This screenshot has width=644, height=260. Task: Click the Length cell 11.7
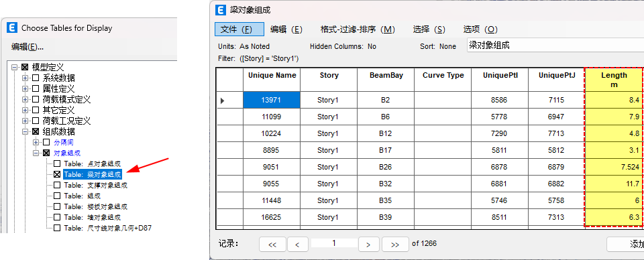tap(614, 184)
